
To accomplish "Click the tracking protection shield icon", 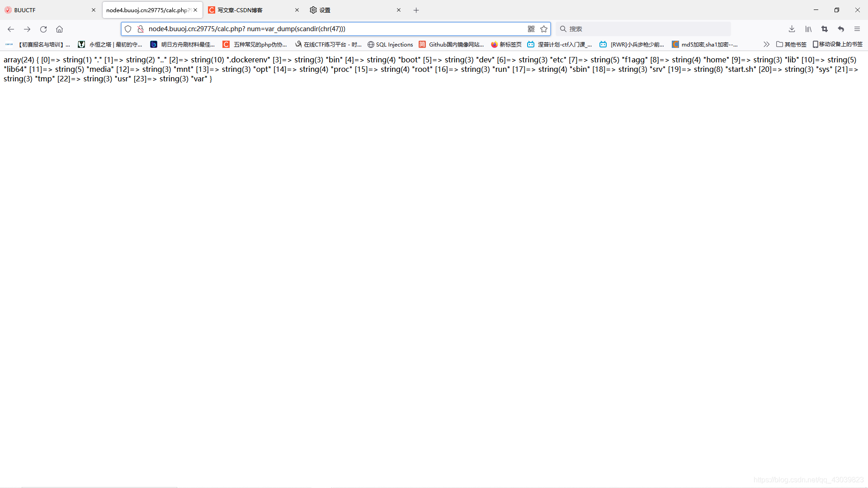I will click(x=128, y=29).
